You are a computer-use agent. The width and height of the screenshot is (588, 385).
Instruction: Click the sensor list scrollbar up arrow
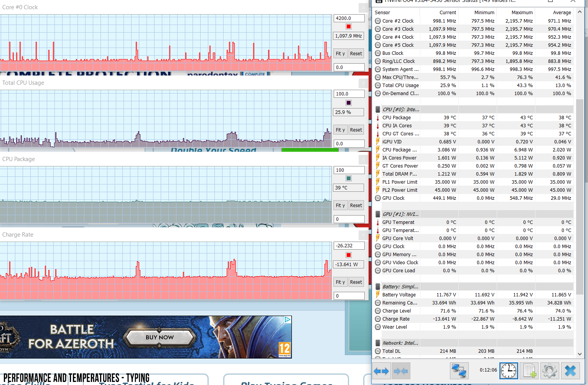[x=580, y=12]
